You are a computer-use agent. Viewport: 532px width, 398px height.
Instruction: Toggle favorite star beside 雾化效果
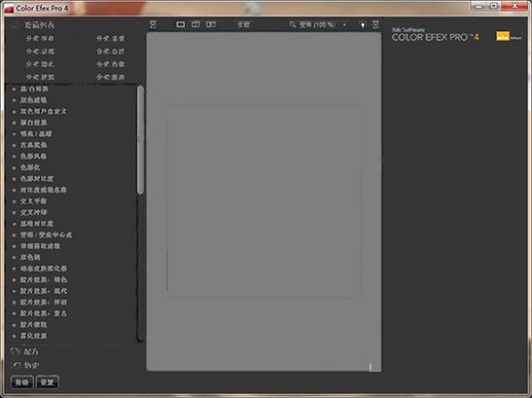14,336
